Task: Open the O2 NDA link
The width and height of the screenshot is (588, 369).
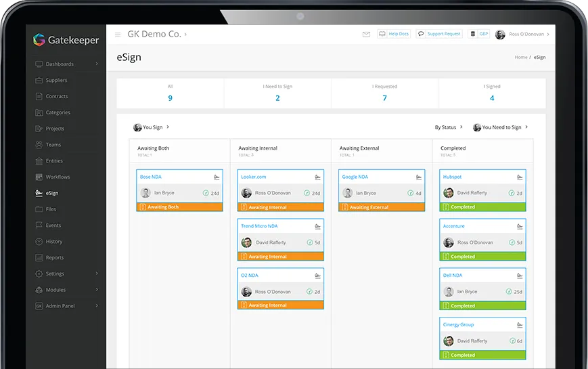Action: pyautogui.click(x=250, y=275)
